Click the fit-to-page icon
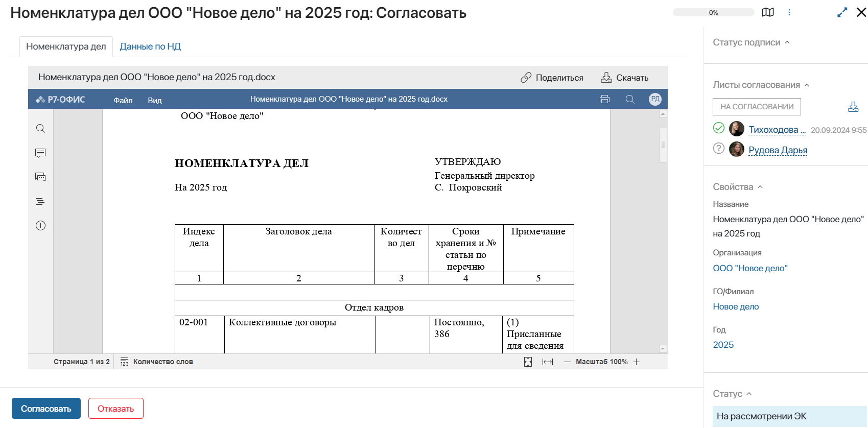868x428 pixels. (528, 362)
